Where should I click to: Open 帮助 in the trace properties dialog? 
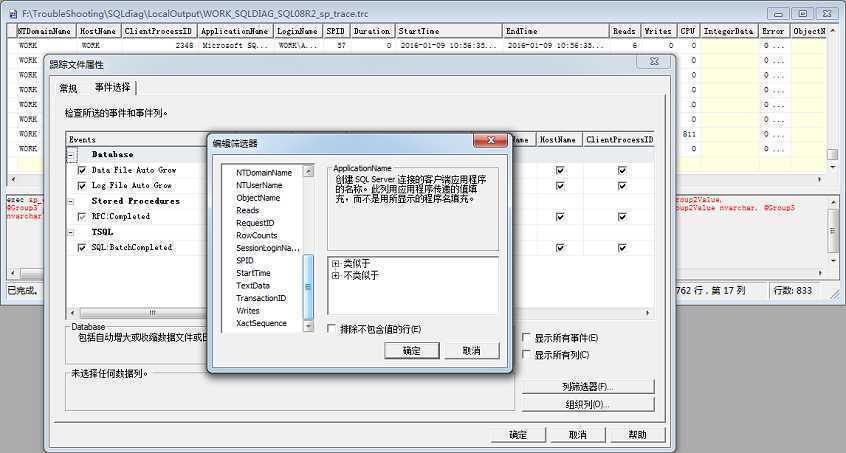[637, 434]
